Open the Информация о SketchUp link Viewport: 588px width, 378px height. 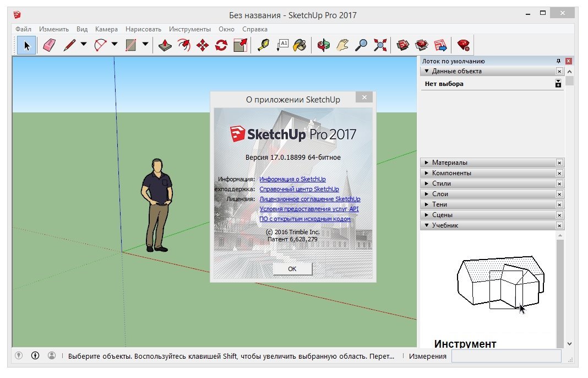(x=292, y=179)
